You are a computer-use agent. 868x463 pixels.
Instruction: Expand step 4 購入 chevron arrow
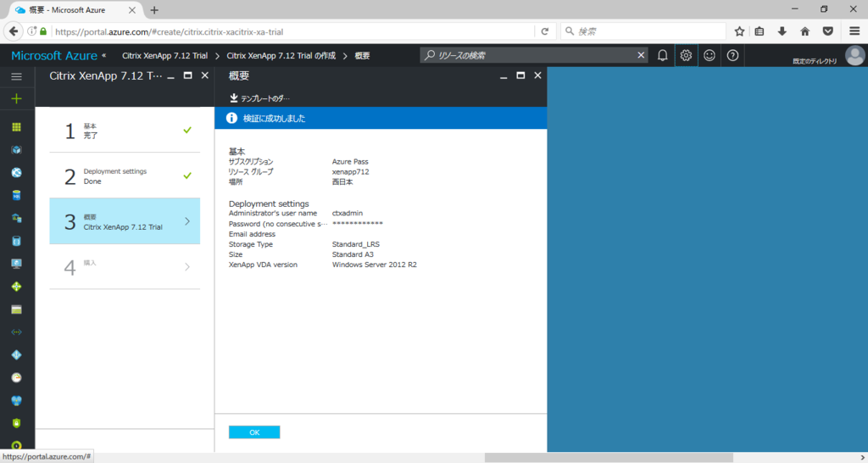point(187,267)
